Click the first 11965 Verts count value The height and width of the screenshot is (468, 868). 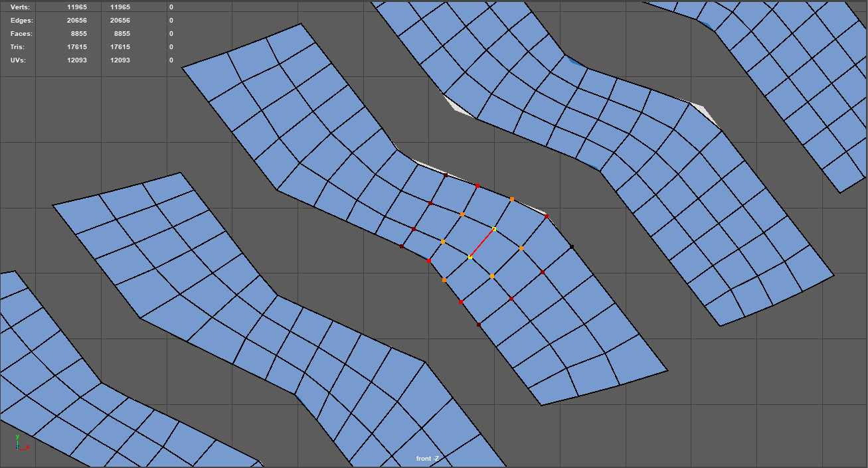(x=77, y=7)
